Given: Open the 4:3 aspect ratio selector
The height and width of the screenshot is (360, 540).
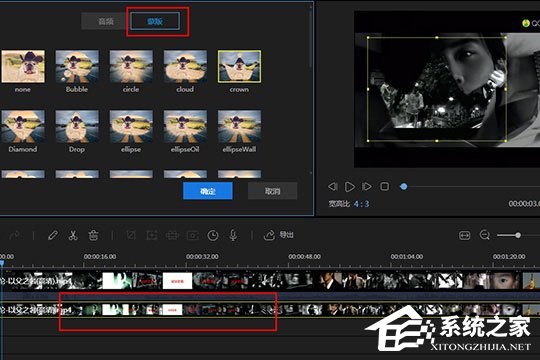Looking at the screenshot, I should 361,204.
